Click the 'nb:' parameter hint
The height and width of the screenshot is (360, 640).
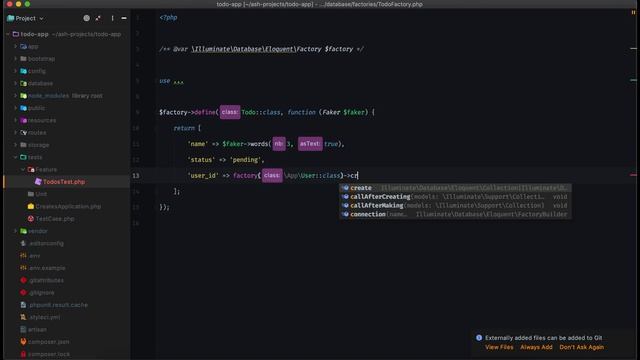click(x=279, y=144)
